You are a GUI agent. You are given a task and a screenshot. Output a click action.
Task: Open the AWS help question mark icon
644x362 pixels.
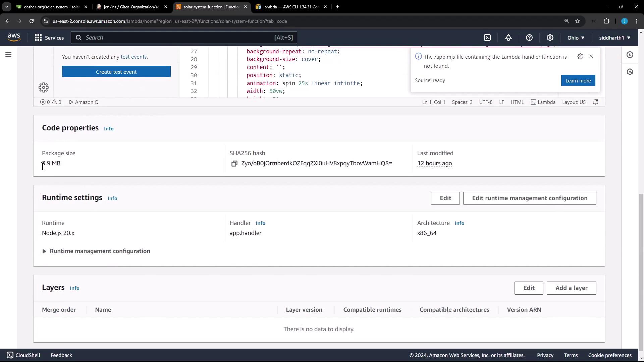(x=529, y=38)
